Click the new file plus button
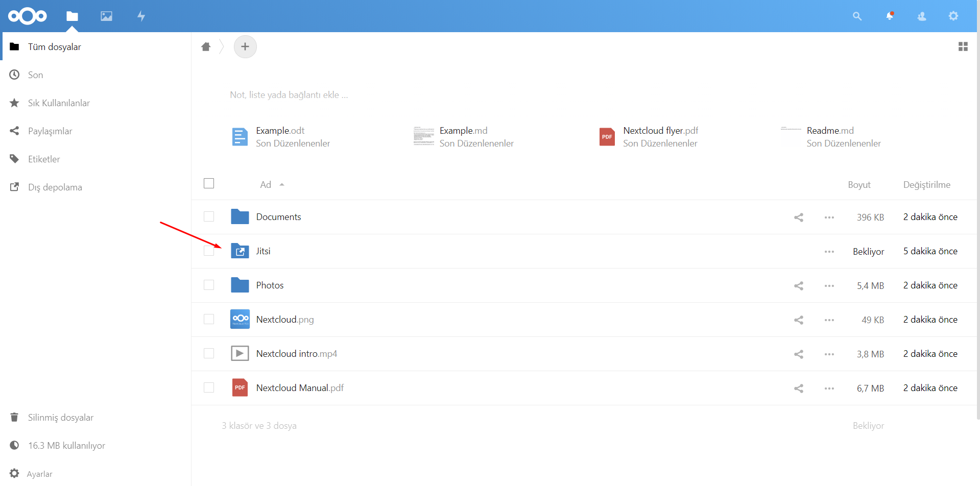 [x=245, y=46]
